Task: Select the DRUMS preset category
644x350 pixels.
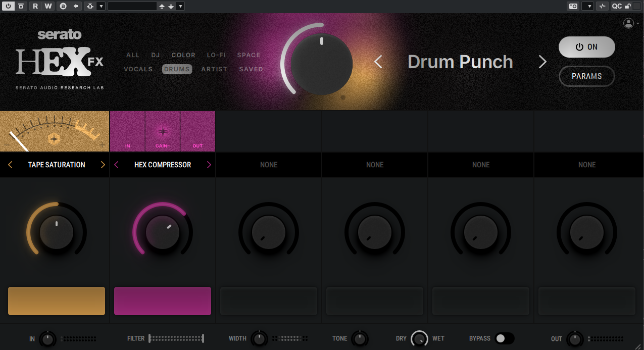Action: pyautogui.click(x=177, y=69)
